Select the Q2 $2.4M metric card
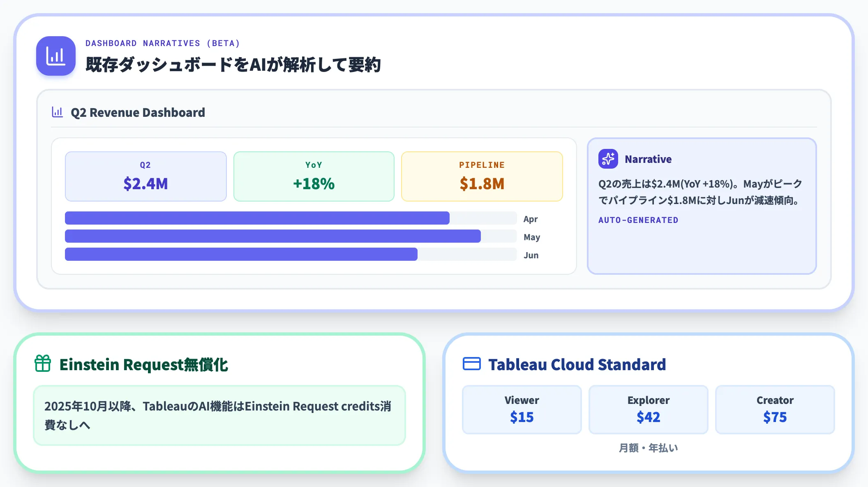 pos(146,176)
